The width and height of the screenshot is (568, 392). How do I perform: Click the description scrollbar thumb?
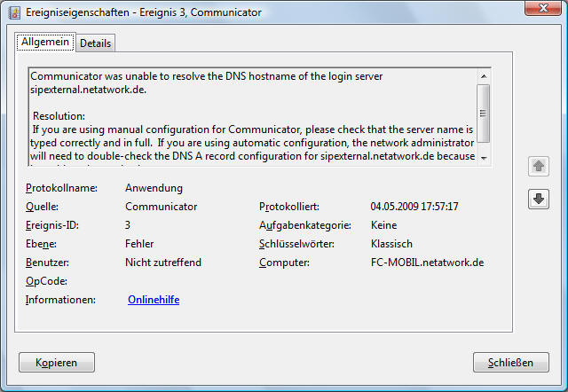click(484, 114)
